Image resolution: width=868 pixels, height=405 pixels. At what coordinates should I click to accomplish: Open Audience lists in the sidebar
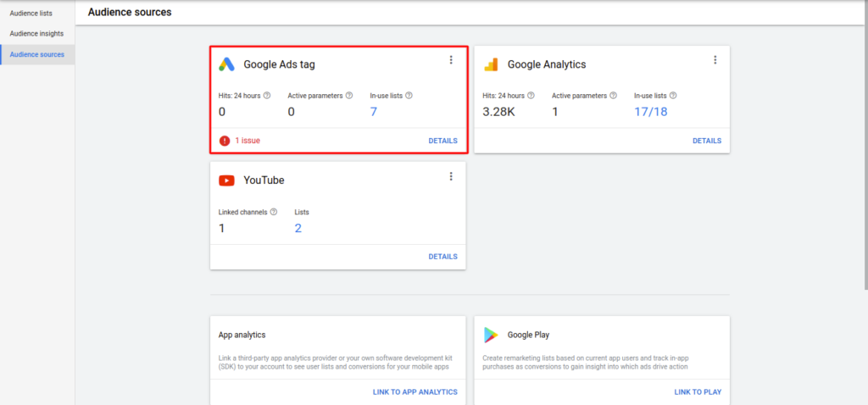coord(31,14)
